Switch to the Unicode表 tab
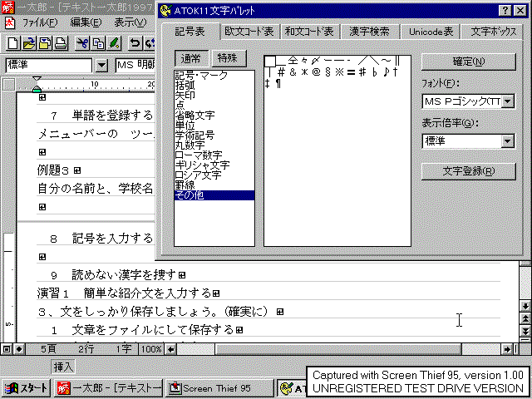 [x=431, y=32]
